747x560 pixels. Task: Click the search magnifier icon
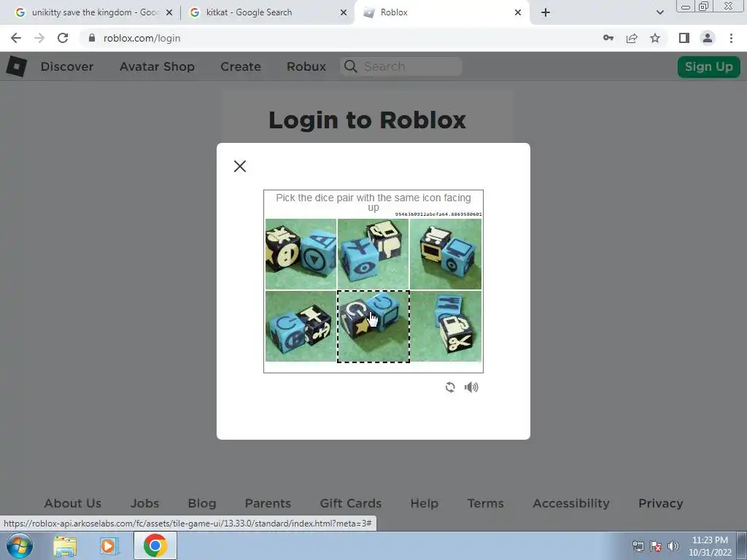351,66
